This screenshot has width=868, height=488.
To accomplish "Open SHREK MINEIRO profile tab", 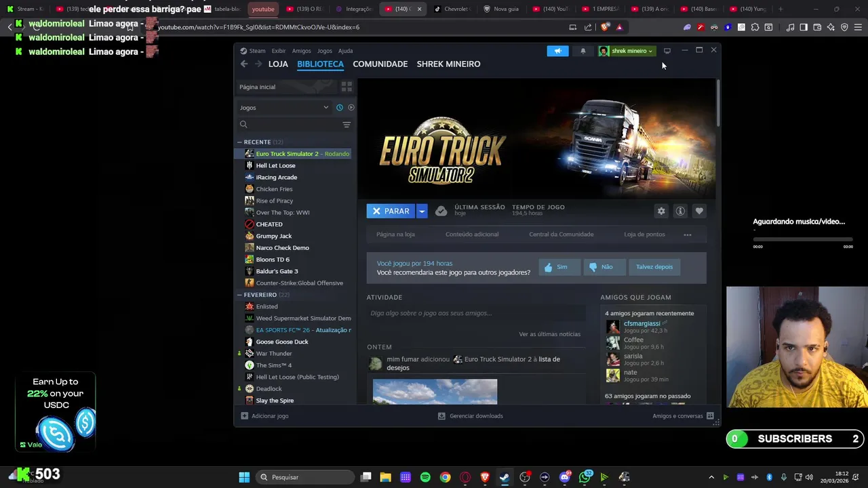I will [448, 64].
